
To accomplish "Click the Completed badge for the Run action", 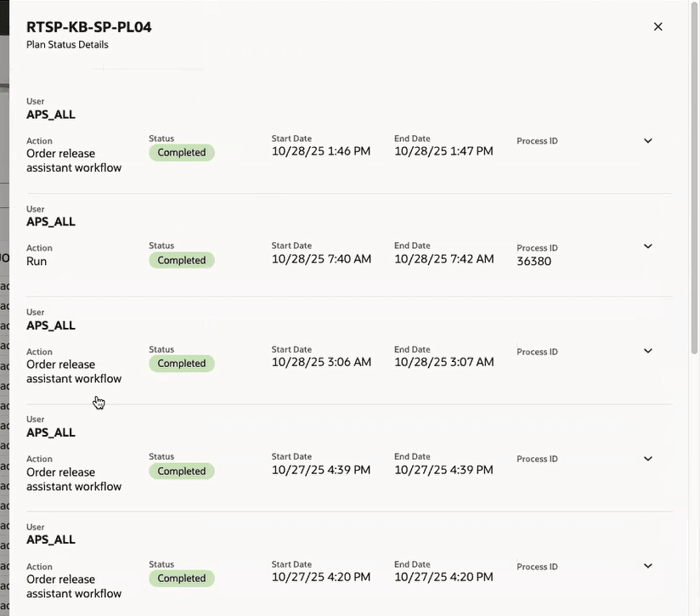I will (182, 260).
